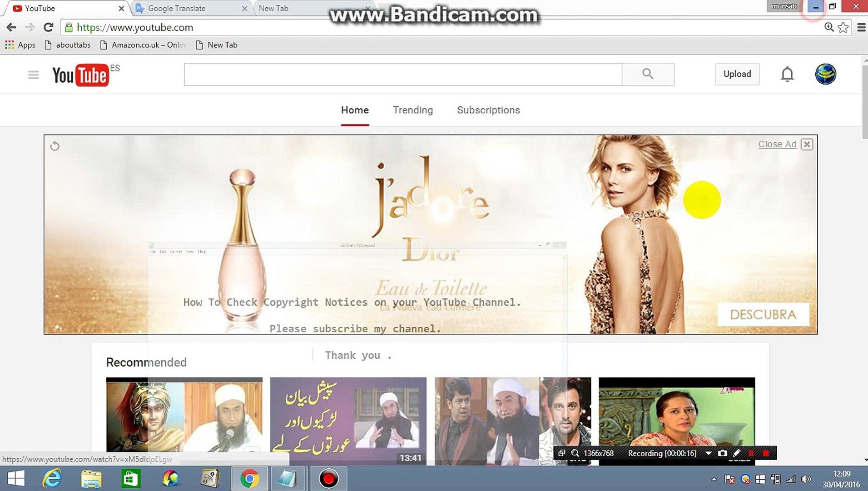This screenshot has height=491, width=868.
Task: Replay the Dior ad using the reload icon
Action: (55, 146)
